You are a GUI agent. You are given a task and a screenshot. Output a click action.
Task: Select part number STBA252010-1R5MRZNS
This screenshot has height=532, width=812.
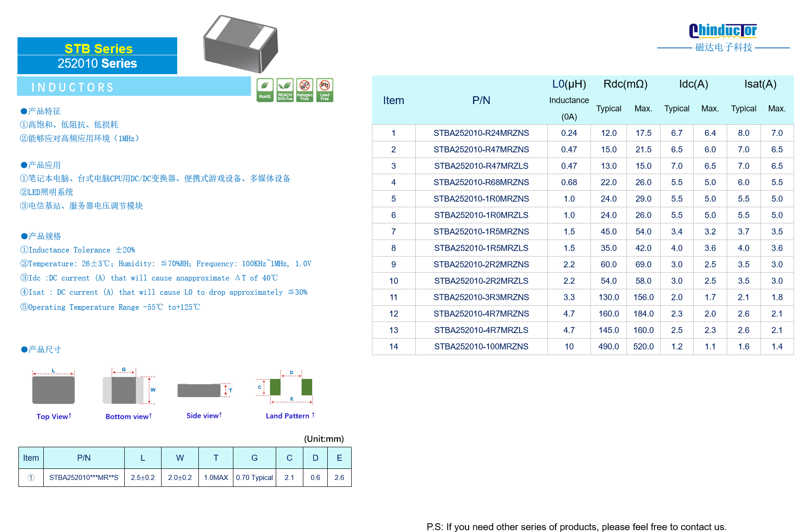click(x=481, y=232)
